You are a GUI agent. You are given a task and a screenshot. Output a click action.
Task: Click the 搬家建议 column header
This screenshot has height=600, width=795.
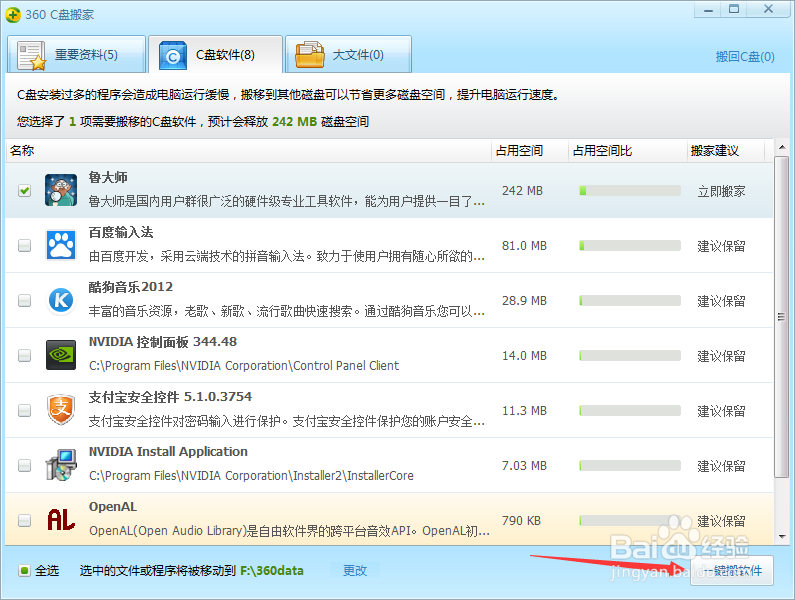coord(715,151)
